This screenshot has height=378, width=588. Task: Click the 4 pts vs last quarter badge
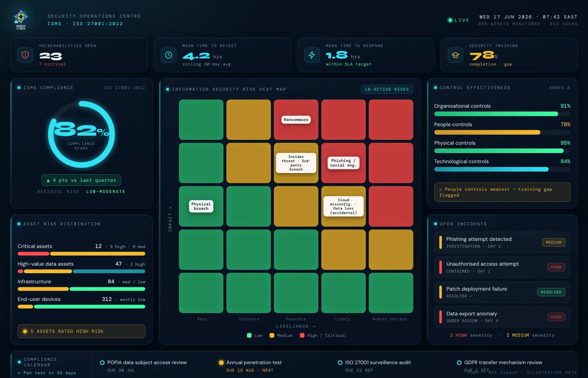click(x=81, y=180)
